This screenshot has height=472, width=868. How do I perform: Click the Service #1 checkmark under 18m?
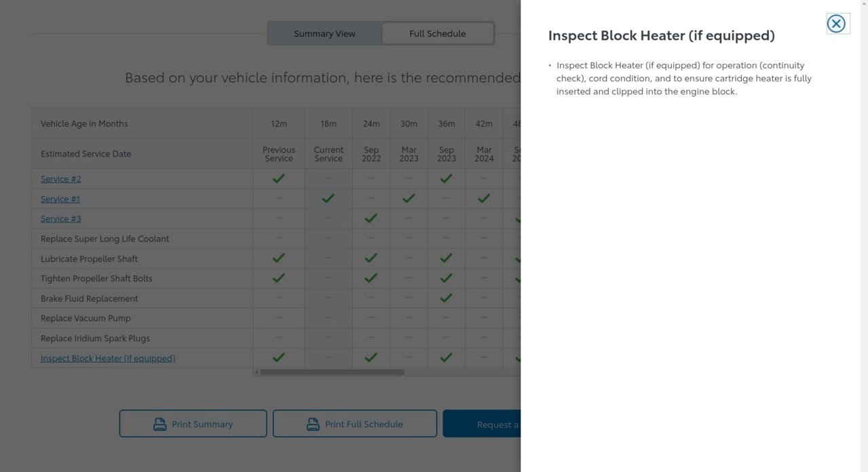tap(328, 198)
